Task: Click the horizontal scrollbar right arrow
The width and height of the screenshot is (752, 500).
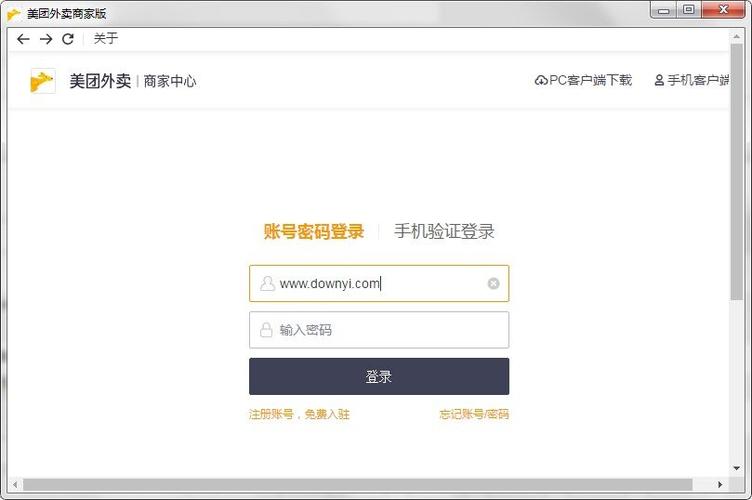Action: [720, 485]
